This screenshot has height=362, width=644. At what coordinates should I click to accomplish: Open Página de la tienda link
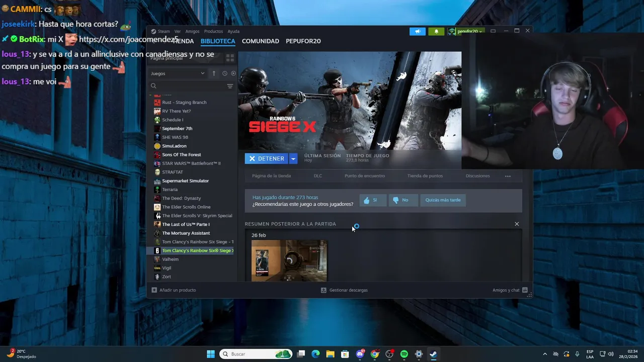click(272, 176)
